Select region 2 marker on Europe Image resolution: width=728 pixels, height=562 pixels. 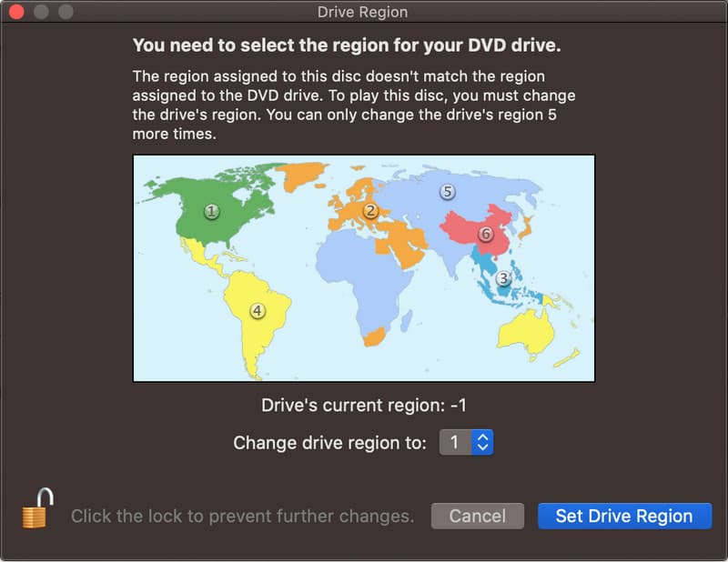point(370,211)
